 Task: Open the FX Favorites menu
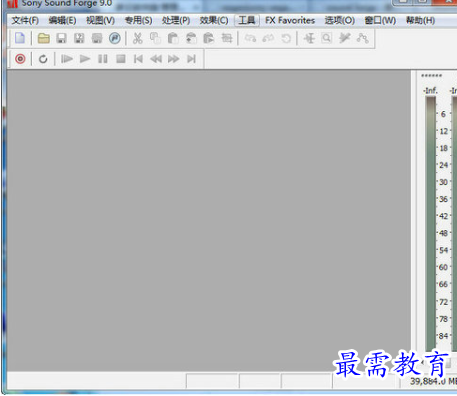[290, 21]
